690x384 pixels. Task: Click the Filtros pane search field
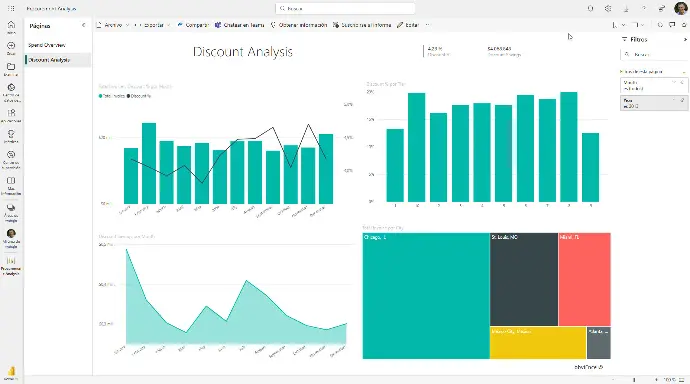653,55
